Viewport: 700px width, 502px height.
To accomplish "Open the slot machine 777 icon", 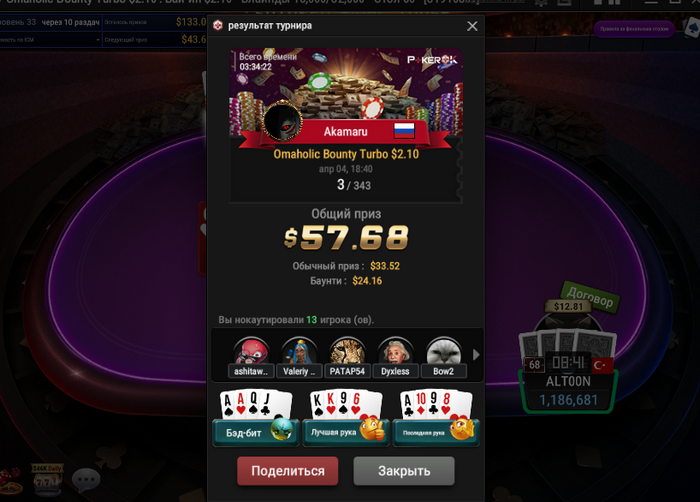I will [x=47, y=479].
